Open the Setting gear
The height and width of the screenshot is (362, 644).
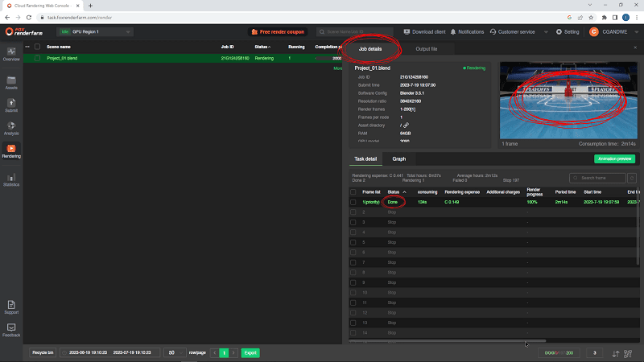point(559,31)
